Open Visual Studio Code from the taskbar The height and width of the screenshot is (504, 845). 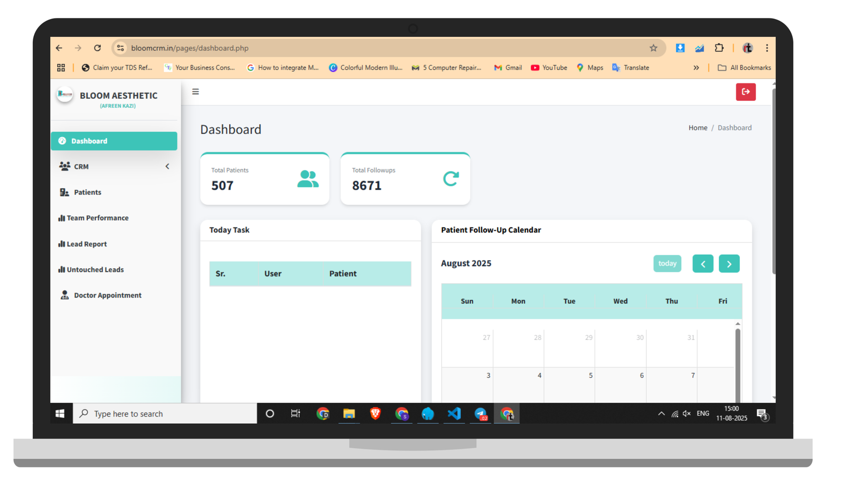pyautogui.click(x=454, y=414)
